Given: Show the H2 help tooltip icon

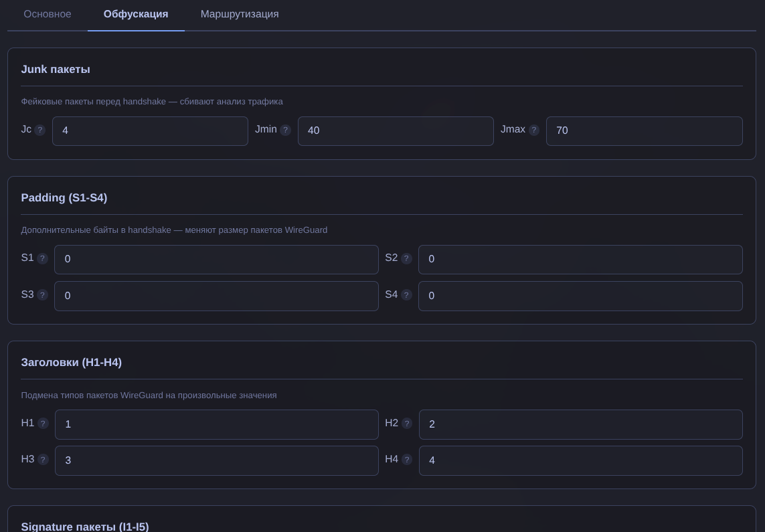Looking at the screenshot, I should click(x=407, y=424).
